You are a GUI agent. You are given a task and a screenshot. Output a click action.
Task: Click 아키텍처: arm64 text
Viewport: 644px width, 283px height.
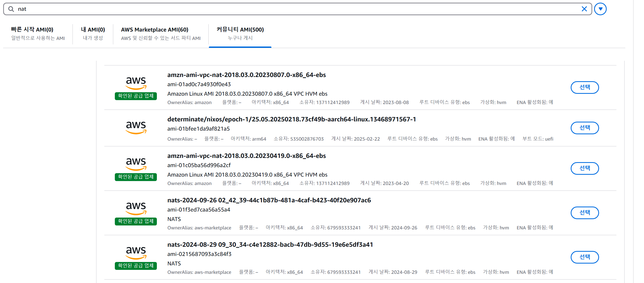pos(248,139)
